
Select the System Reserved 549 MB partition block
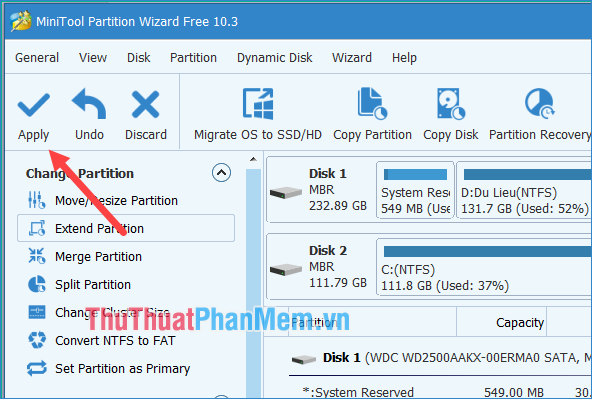[415, 190]
